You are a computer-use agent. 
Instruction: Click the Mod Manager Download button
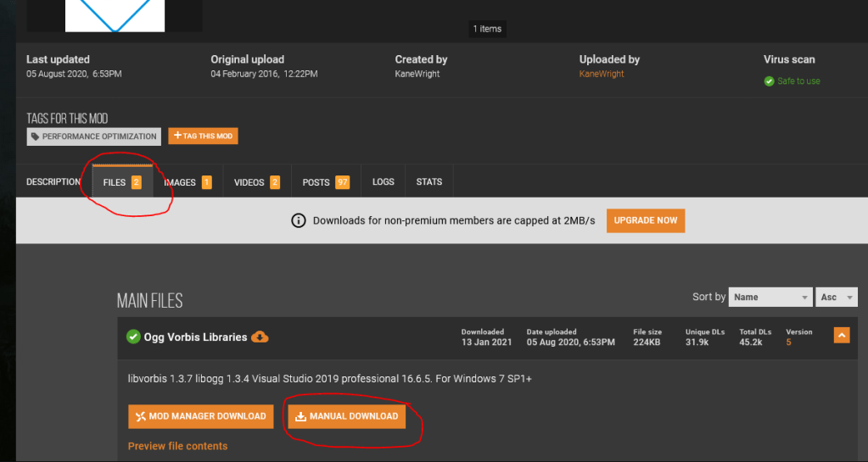click(201, 416)
